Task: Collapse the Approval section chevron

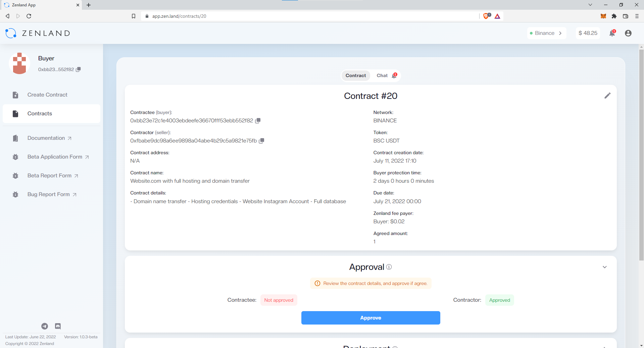Action: click(x=605, y=267)
